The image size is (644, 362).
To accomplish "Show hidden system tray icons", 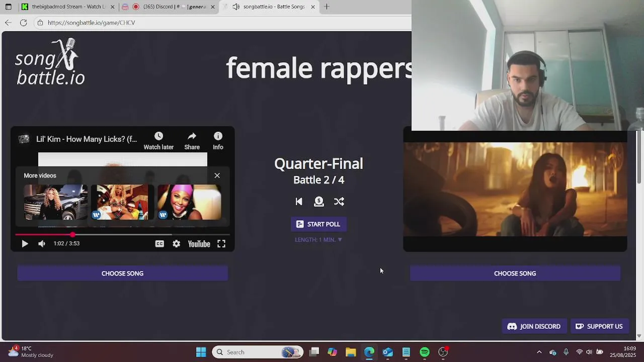I will point(539,352).
